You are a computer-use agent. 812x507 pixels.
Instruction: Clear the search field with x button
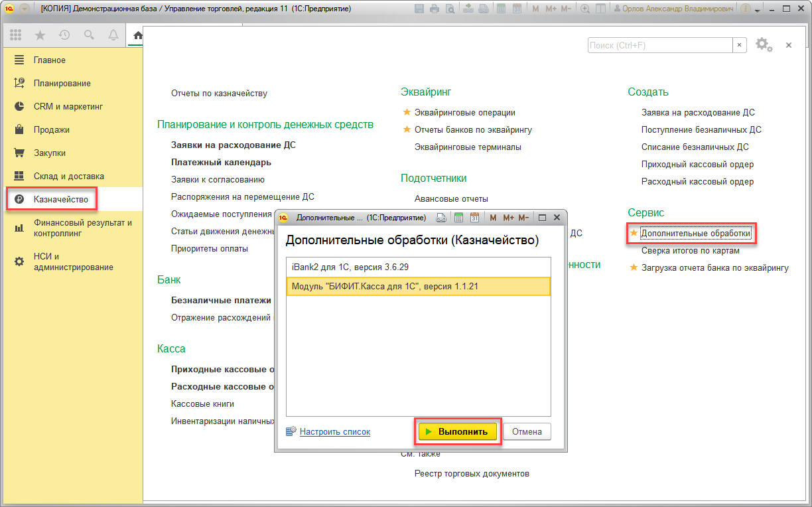tap(739, 45)
